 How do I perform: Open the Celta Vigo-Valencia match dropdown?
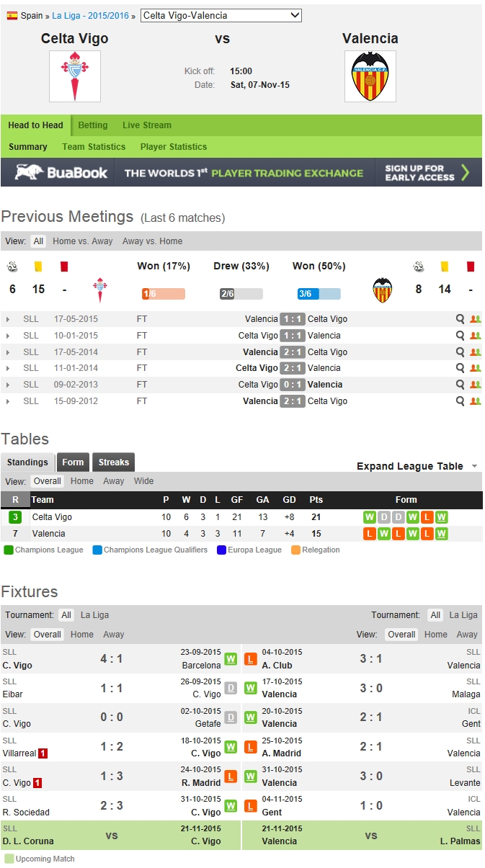(221, 15)
